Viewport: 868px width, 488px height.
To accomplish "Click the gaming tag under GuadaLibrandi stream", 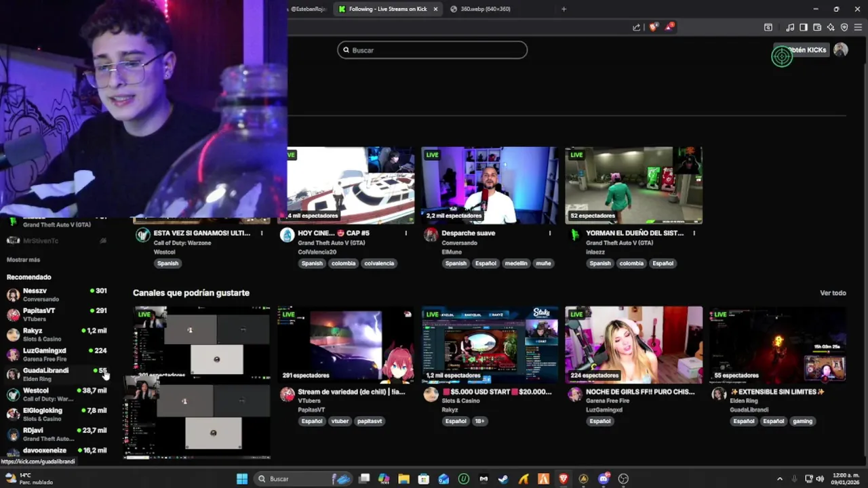I will coord(802,422).
